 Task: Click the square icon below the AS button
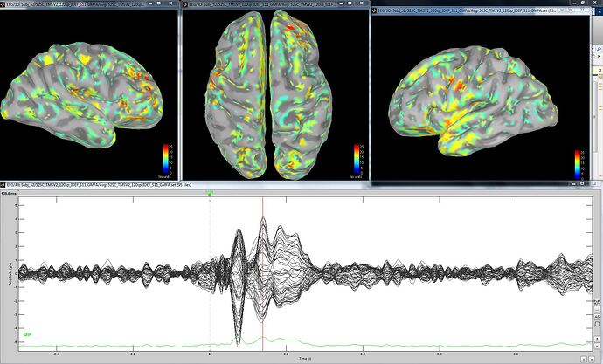tap(597, 324)
